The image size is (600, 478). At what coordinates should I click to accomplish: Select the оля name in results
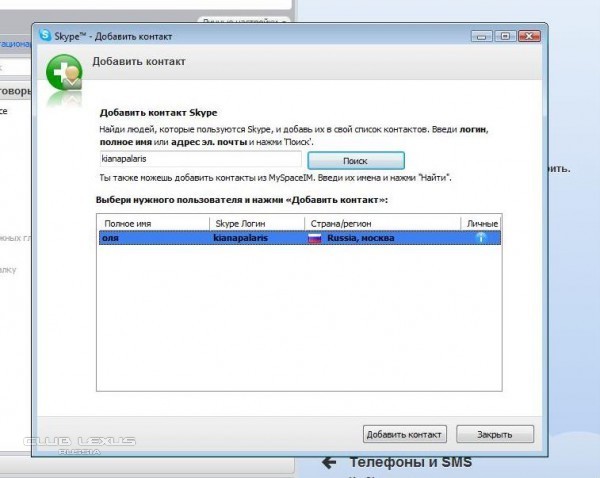(111, 238)
